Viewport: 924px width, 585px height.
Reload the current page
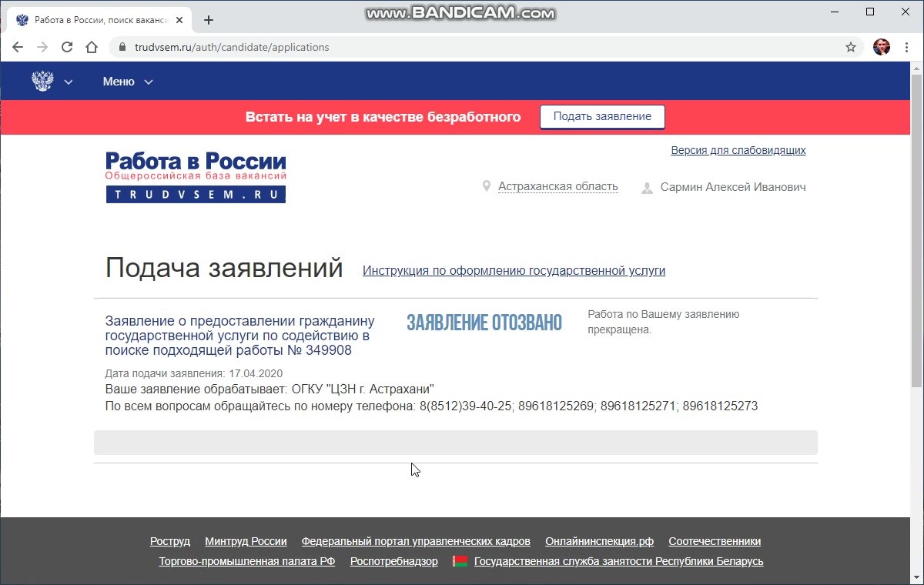(x=67, y=47)
